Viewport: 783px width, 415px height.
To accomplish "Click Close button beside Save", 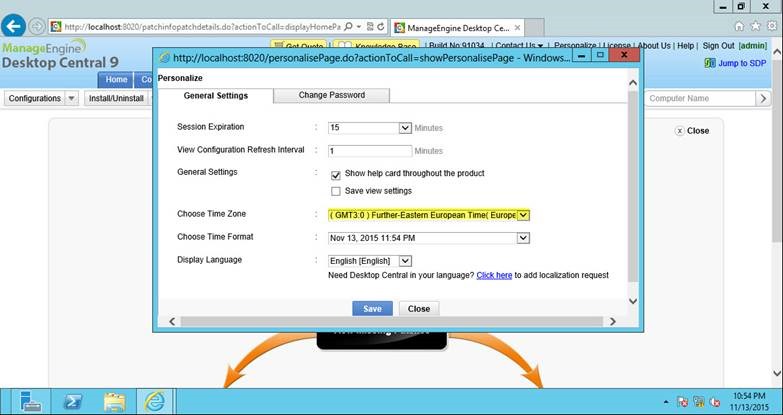I will click(x=418, y=309).
